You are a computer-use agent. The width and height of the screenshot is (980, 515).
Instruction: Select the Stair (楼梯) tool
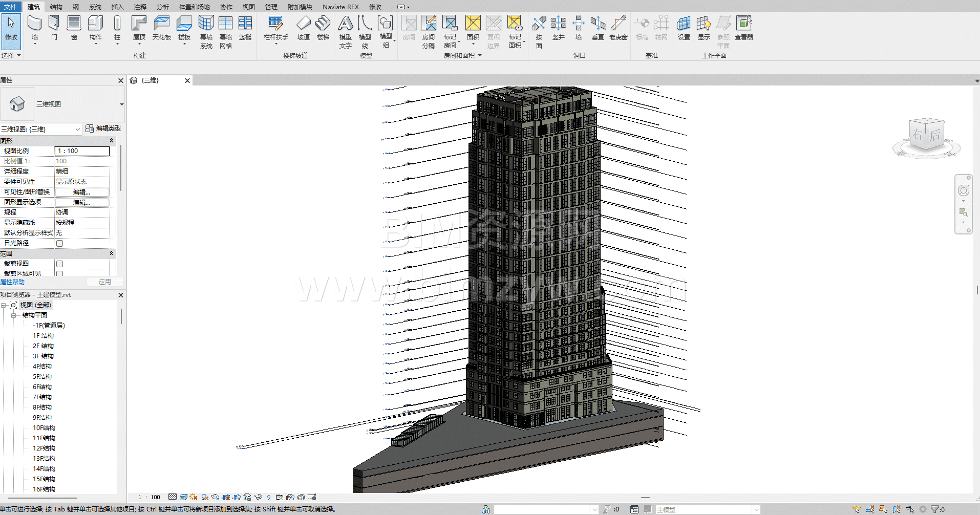(x=323, y=28)
